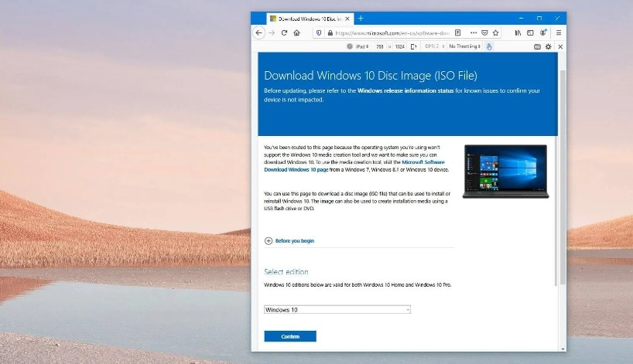633x364 pixels.
Task: Click the Confirm button
Action: [x=290, y=336]
